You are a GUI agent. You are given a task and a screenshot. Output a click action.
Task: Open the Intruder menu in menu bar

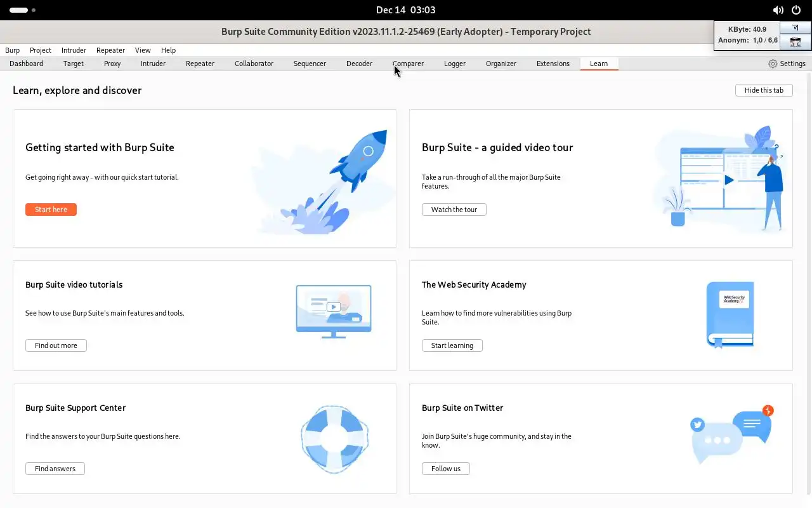(74, 50)
